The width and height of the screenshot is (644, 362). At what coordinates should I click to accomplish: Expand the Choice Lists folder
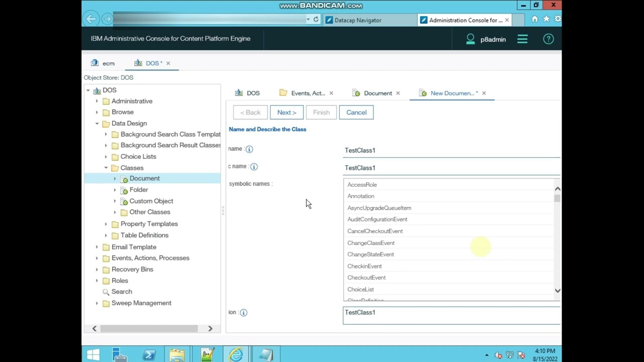click(106, 156)
